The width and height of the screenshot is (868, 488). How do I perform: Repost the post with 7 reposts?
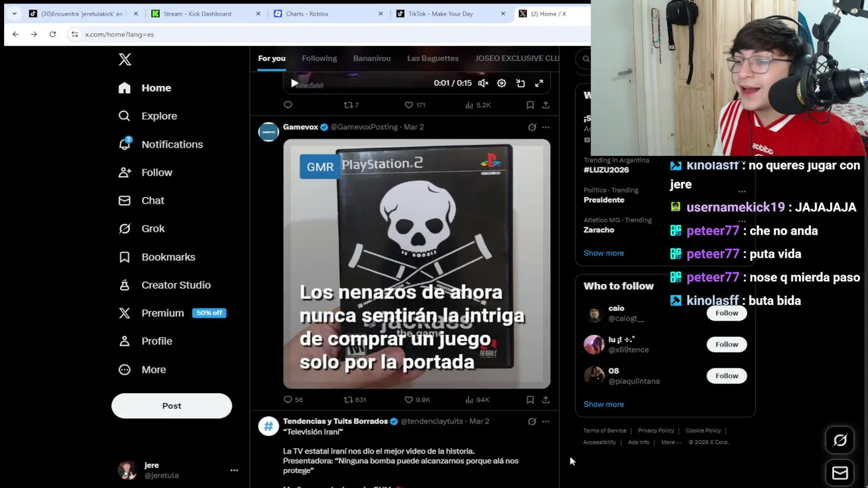[351, 105]
